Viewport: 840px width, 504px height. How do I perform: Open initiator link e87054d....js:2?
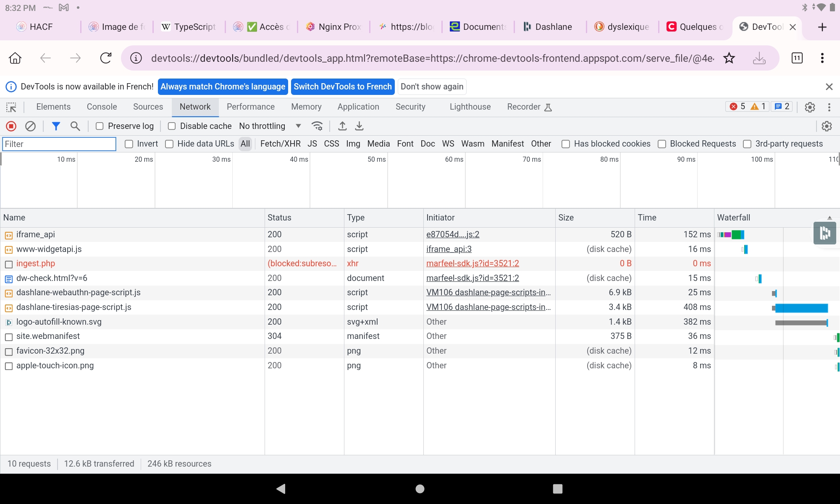453,234
